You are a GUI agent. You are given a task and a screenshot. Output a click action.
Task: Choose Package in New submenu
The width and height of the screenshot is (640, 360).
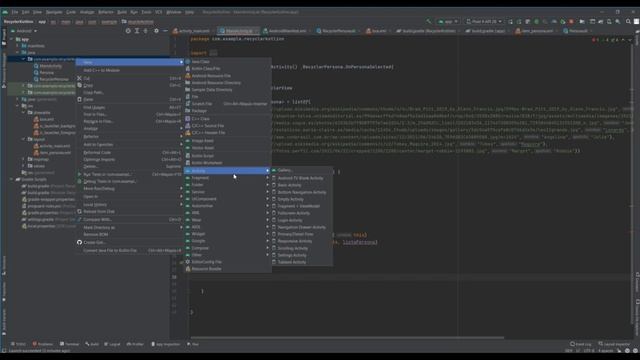coord(227,111)
